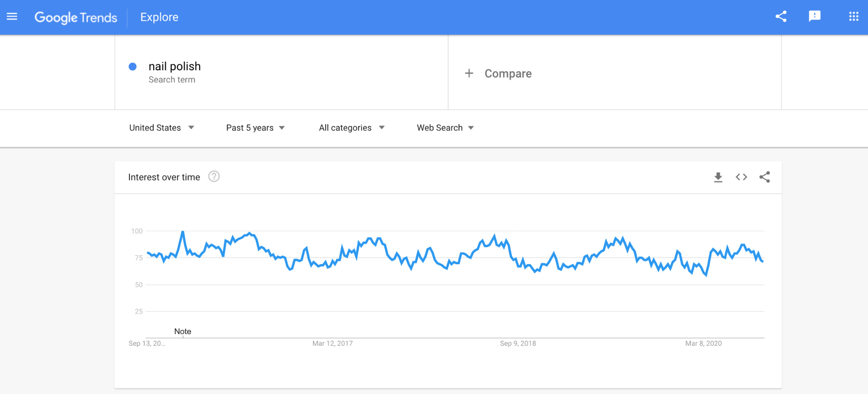The width and height of the screenshot is (868, 394).
Task: Click the Google Trends logo
Action: [x=76, y=17]
